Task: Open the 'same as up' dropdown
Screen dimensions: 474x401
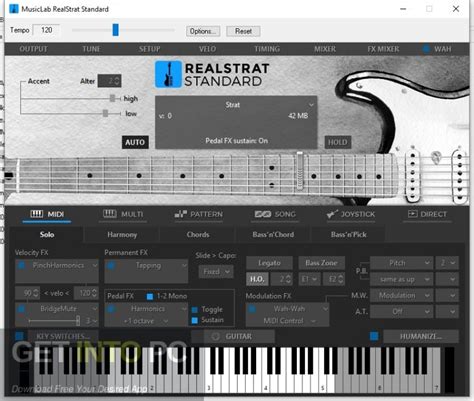Action: click(x=402, y=279)
